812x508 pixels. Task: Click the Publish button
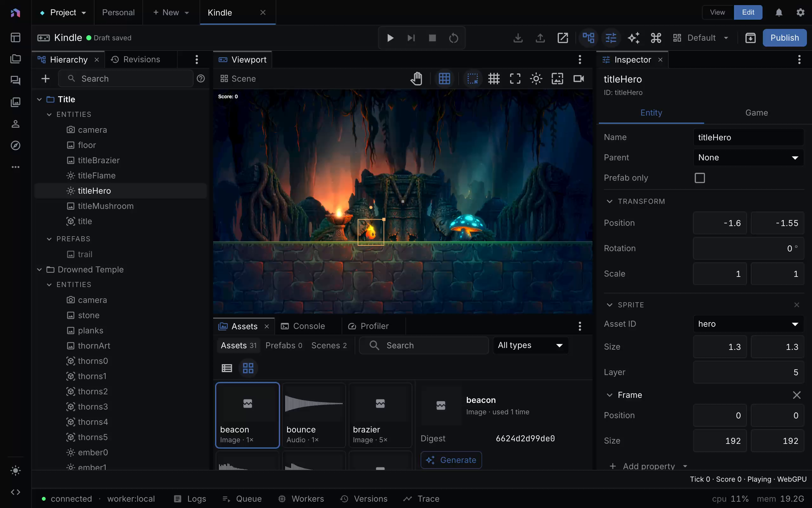pos(784,38)
